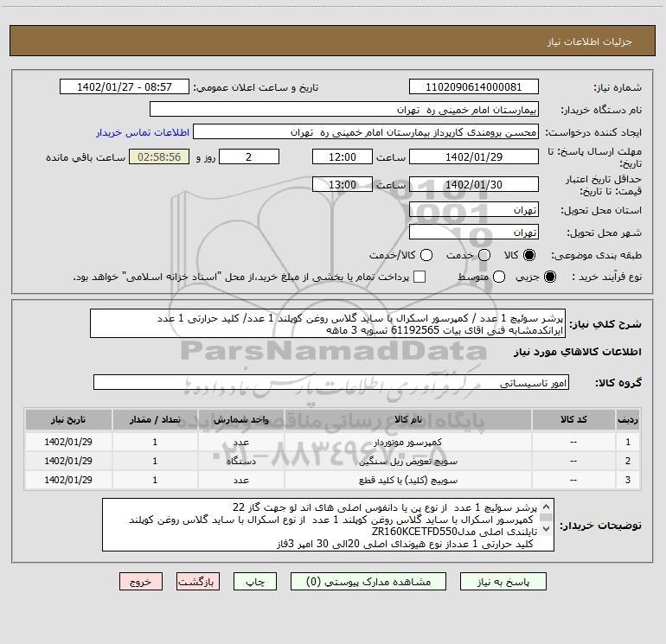The image size is (666, 644).
Task: Click the چاپ print button
Action: click(x=255, y=582)
